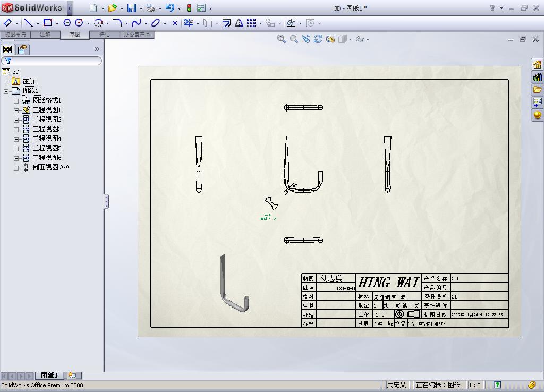Click Zoom to Area in view toolbar
544x392 pixels.
click(293, 39)
